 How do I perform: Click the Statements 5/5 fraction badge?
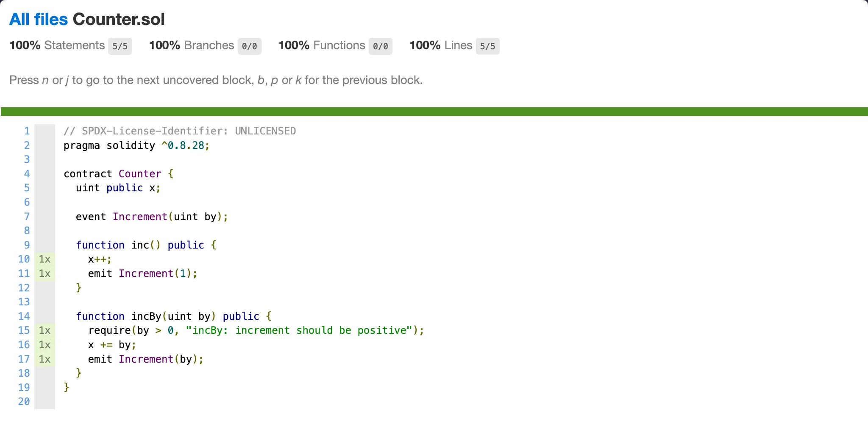pyautogui.click(x=120, y=46)
